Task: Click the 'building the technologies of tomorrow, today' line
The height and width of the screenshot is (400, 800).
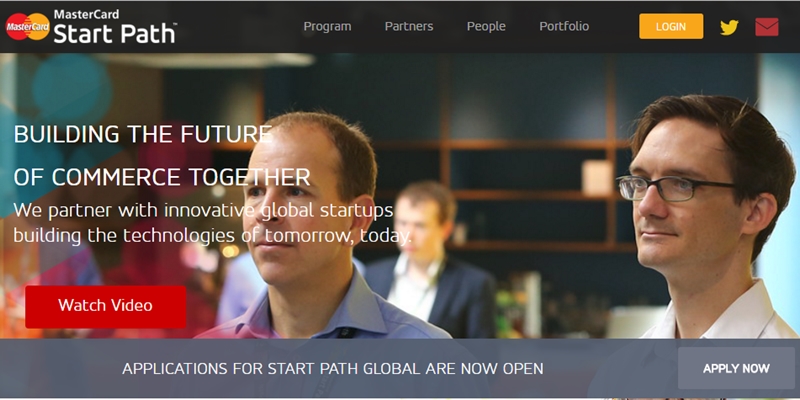Action: tap(212, 236)
